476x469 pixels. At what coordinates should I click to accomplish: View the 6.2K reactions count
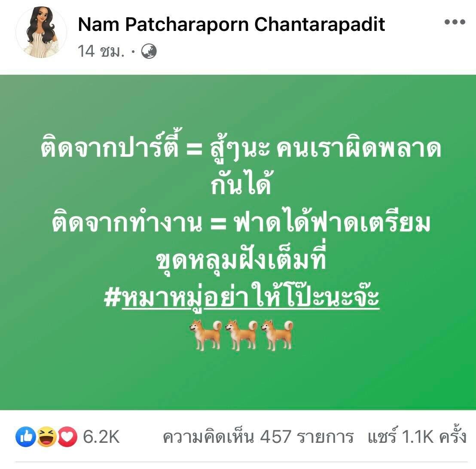click(x=101, y=437)
